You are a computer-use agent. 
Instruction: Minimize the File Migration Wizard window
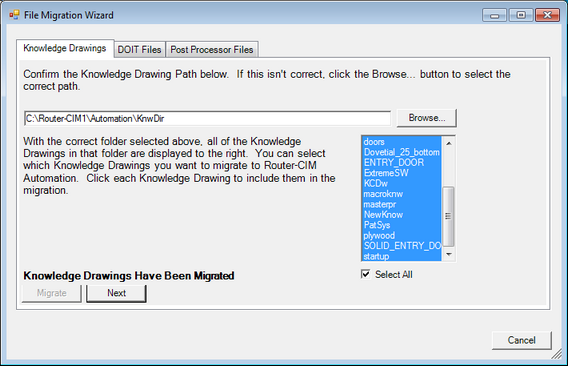click(x=494, y=15)
